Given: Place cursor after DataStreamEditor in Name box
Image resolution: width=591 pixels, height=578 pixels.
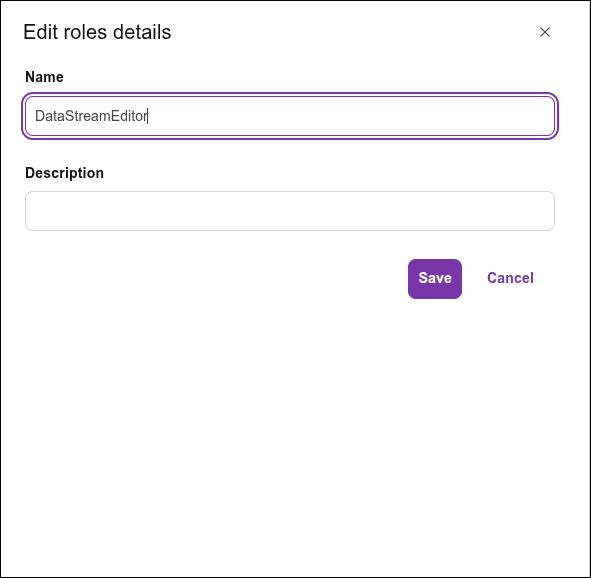Looking at the screenshot, I should tap(147, 116).
